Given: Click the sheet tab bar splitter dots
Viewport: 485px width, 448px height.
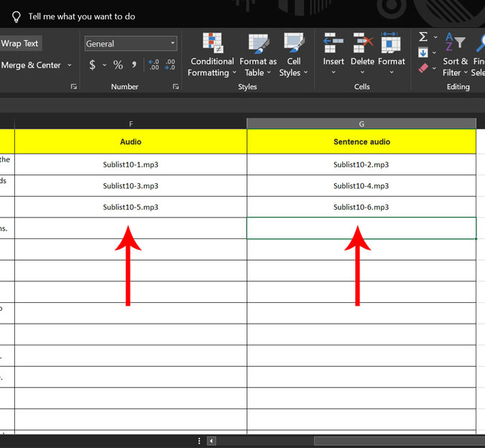Looking at the screenshot, I should [x=199, y=441].
